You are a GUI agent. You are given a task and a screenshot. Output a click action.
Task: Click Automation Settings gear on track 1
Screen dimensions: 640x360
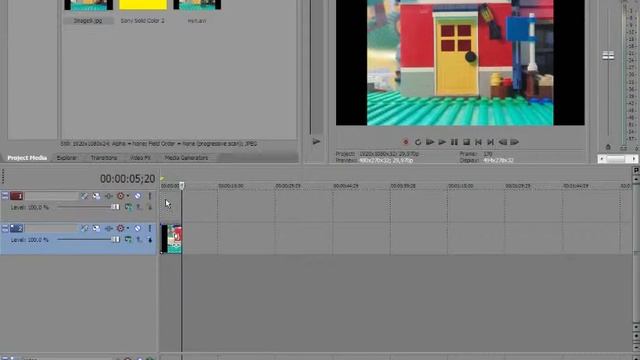pos(120,196)
